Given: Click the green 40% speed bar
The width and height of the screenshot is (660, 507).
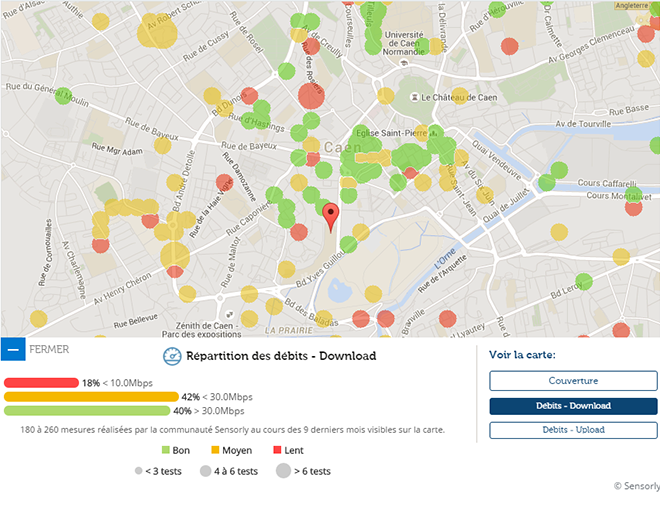Looking at the screenshot, I should pos(87,411).
